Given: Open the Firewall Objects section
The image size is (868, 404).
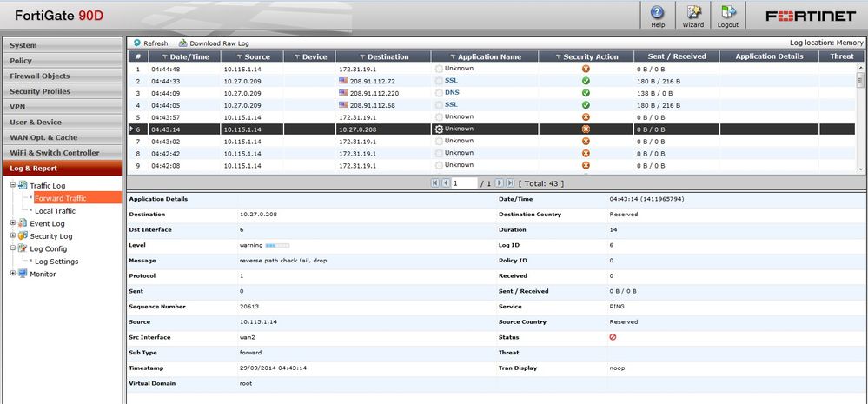Looking at the screenshot, I should pos(62,76).
